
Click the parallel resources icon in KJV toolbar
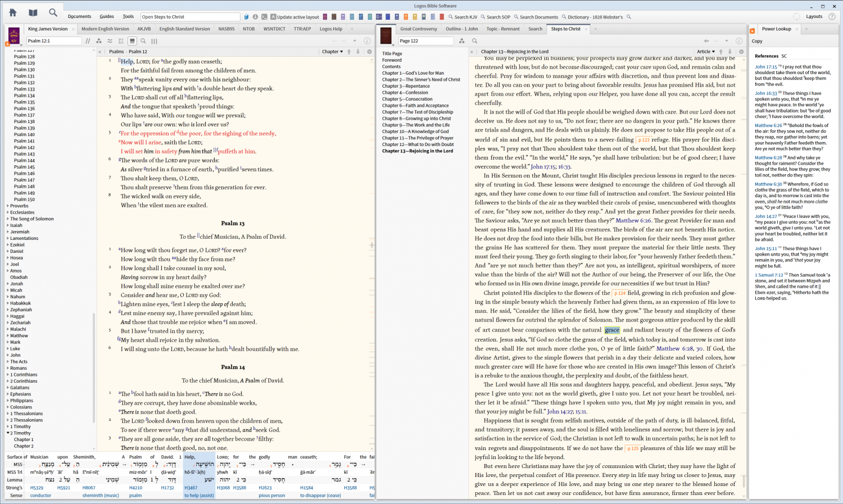pos(87,41)
